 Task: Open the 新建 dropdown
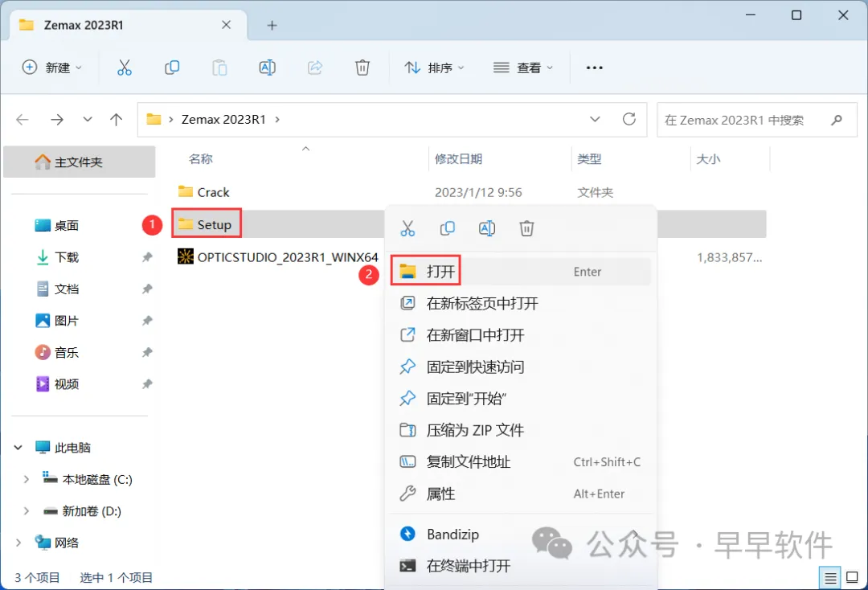tap(51, 68)
